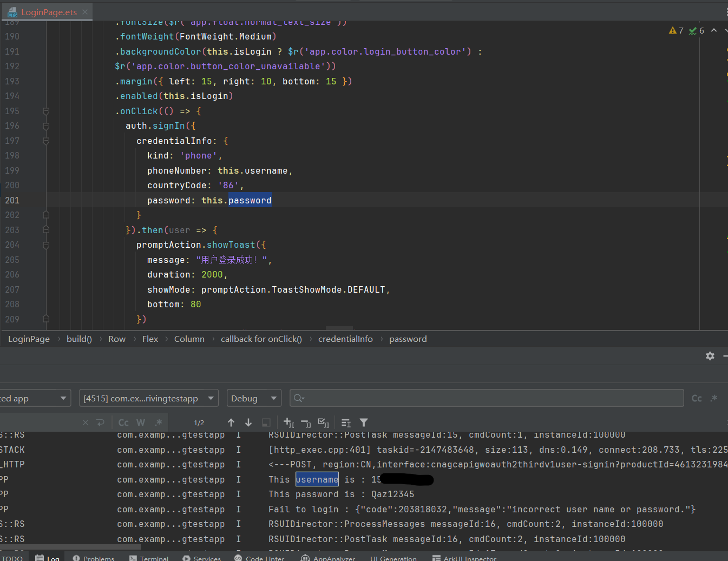Screen dimensions: 728x561
Task: Select the LoginPage.ets file tab
Action: pos(47,12)
